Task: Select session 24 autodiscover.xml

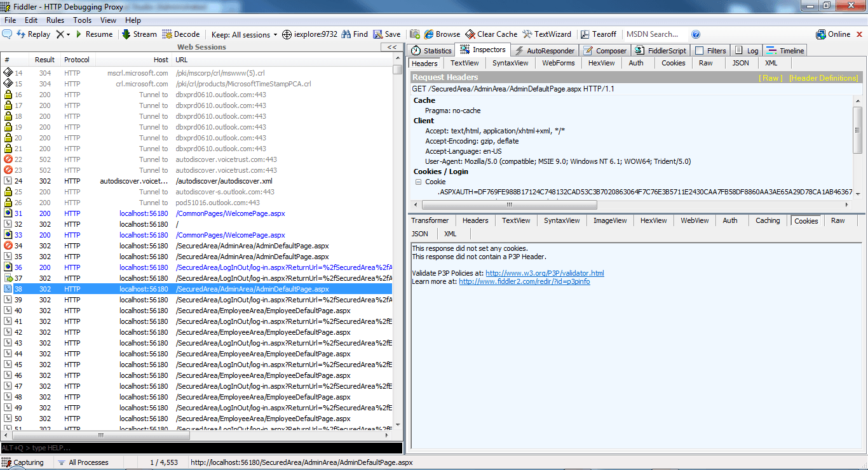Action: click(196, 181)
